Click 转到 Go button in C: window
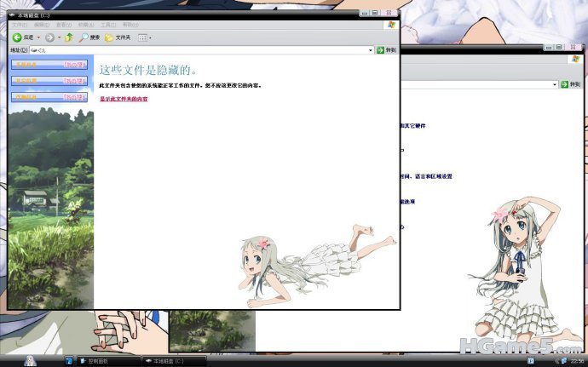This screenshot has width=588, height=367. click(387, 50)
